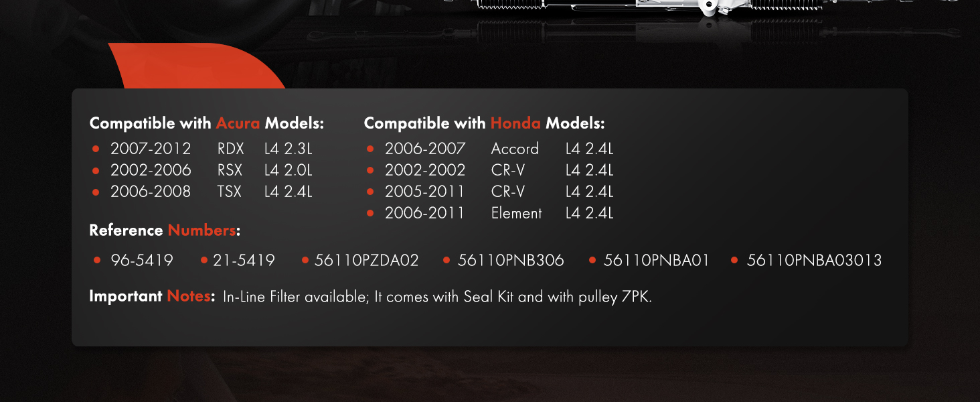Click the steering rack product image at top
980x402 pixels.
(x=689, y=9)
